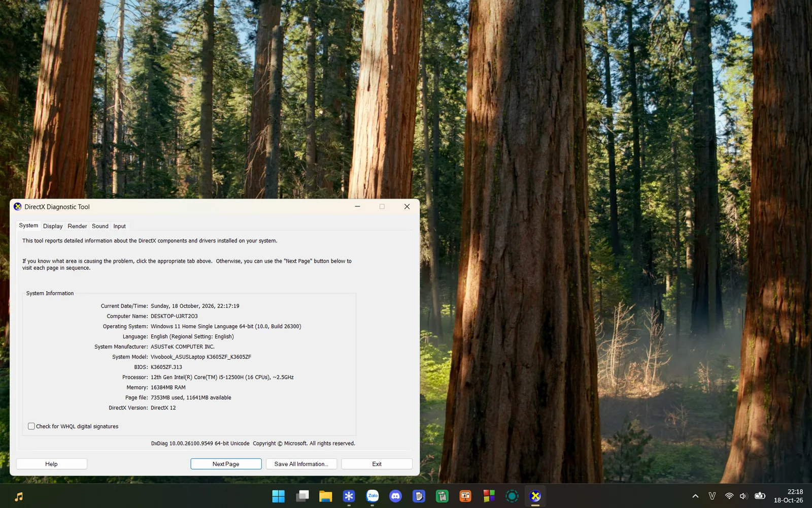Switch to the Display tab
The height and width of the screenshot is (508, 812).
(53, 226)
